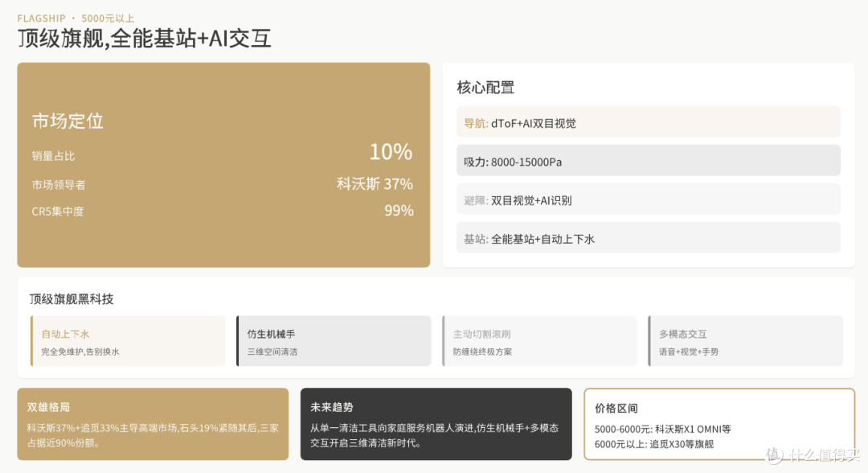Click the 价格区间 card title
This screenshot has height=473, width=868.
[x=616, y=408]
